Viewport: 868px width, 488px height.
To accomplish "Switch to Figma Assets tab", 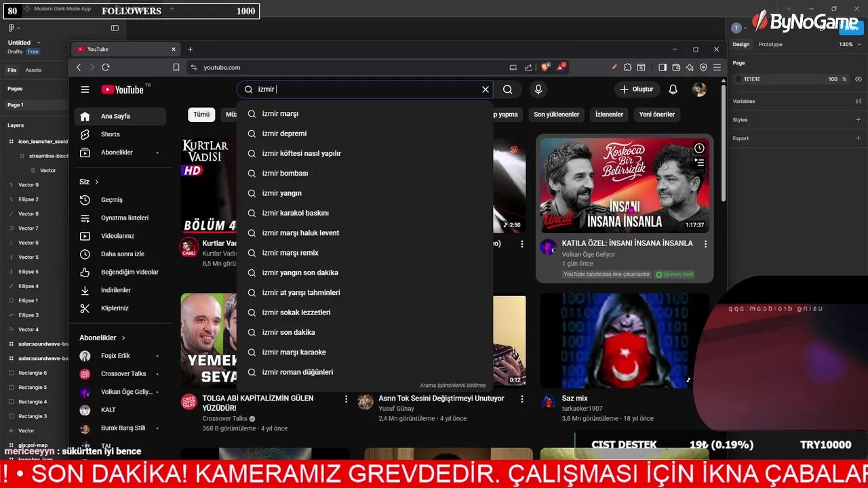I will pyautogui.click(x=33, y=70).
